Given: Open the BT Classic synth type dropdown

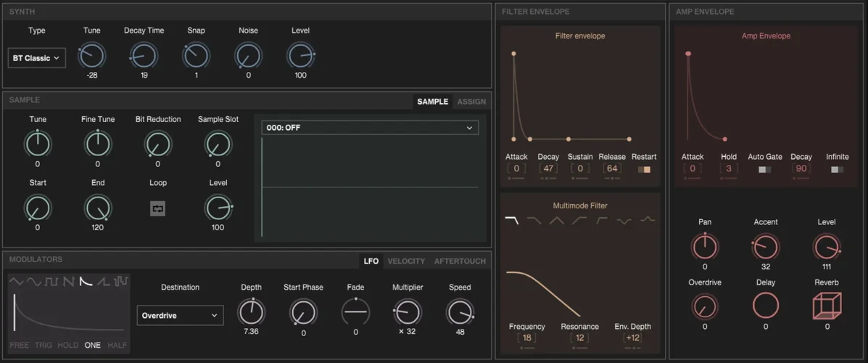Looking at the screenshot, I should (x=36, y=58).
